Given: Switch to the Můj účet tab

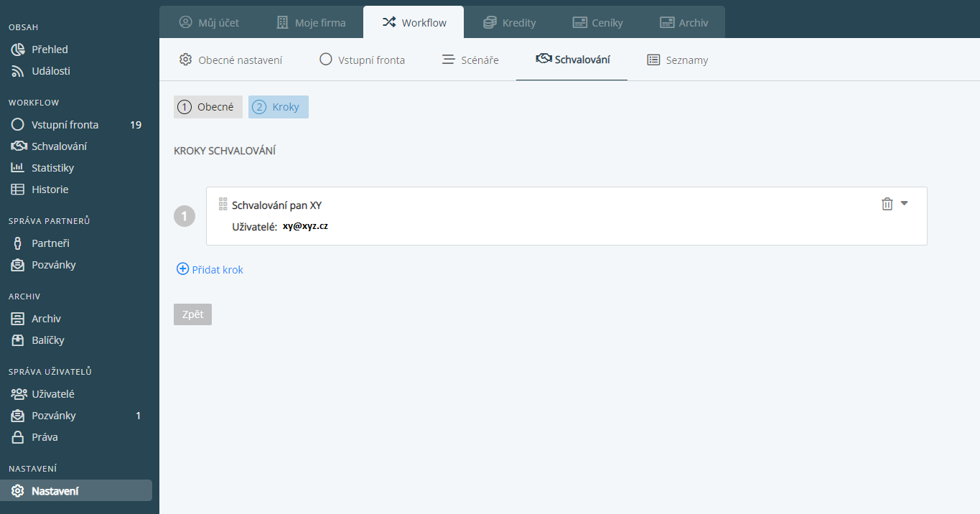Looking at the screenshot, I should 209,22.
